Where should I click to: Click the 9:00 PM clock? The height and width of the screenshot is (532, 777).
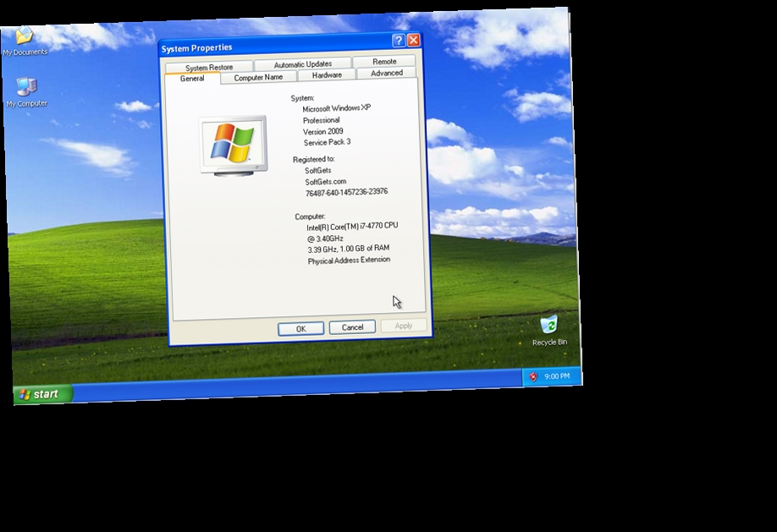[x=557, y=376]
